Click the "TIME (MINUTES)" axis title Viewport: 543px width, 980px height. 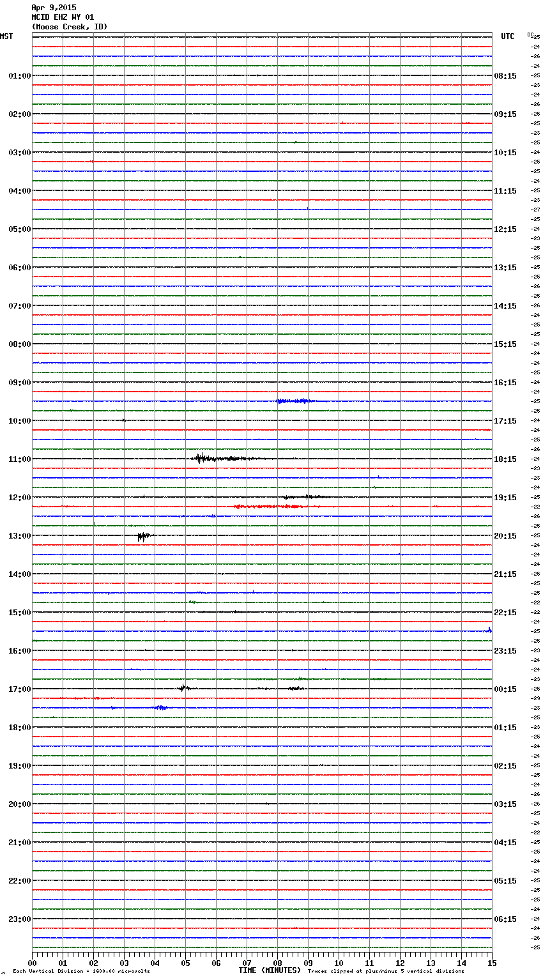[x=270, y=970]
